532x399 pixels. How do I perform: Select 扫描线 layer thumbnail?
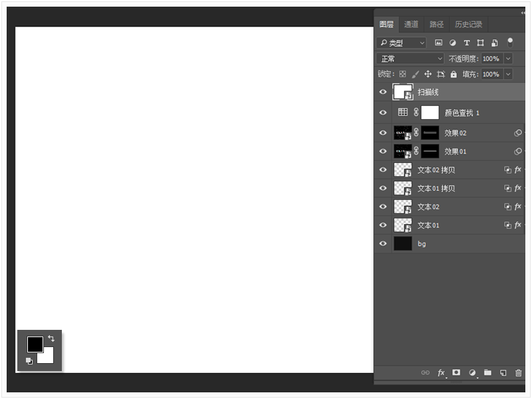[x=403, y=92]
